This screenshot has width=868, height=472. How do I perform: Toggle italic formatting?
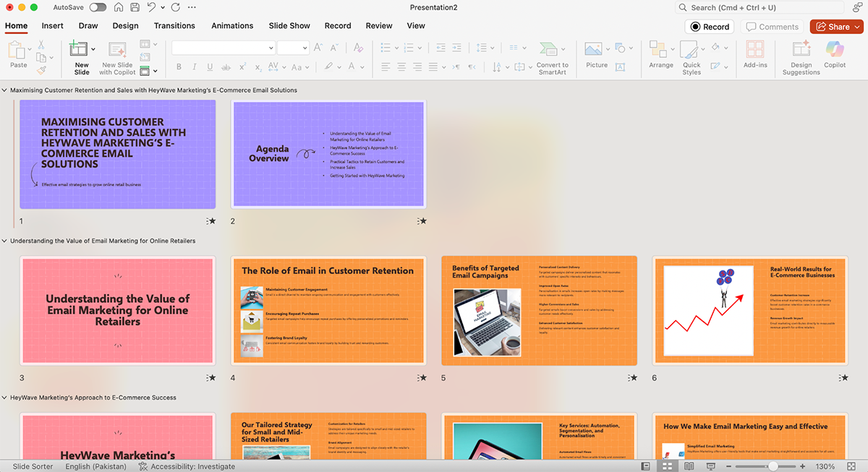coord(194,66)
